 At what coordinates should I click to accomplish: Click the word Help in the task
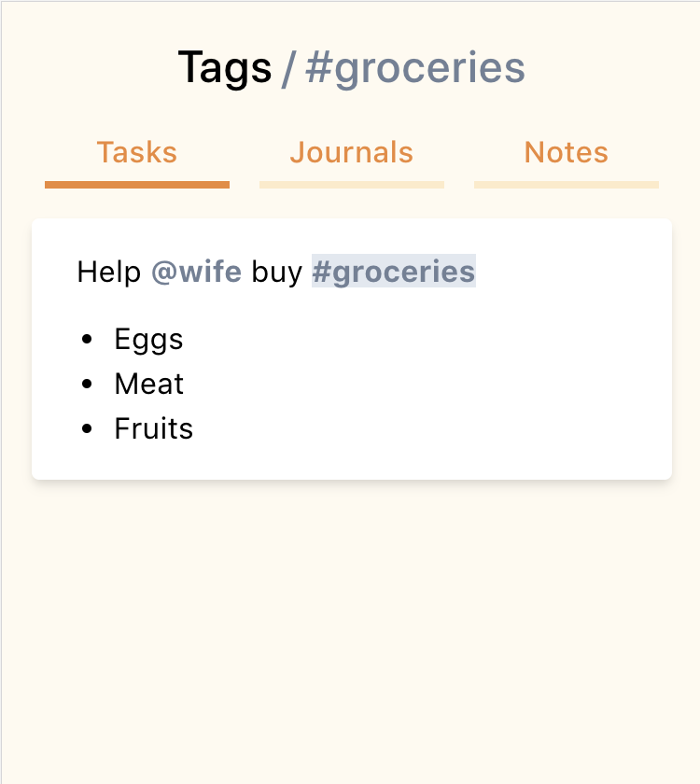(108, 272)
